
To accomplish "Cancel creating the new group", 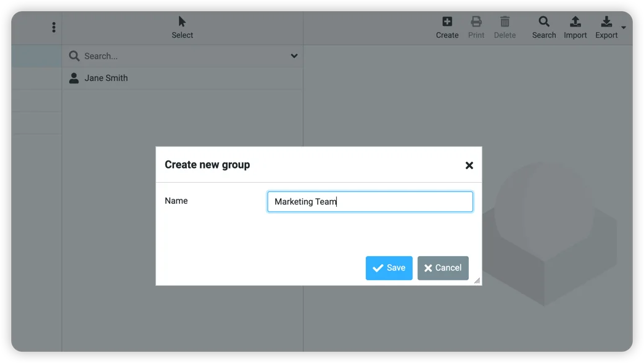I will (x=443, y=268).
